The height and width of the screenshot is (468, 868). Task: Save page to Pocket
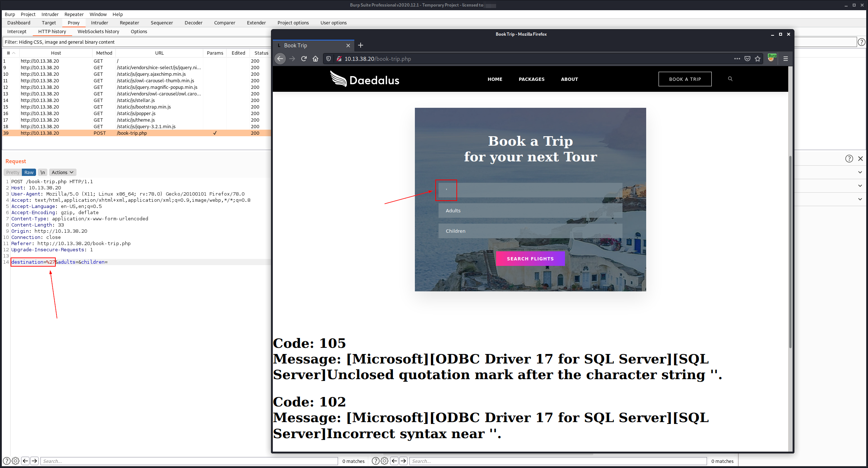click(747, 59)
